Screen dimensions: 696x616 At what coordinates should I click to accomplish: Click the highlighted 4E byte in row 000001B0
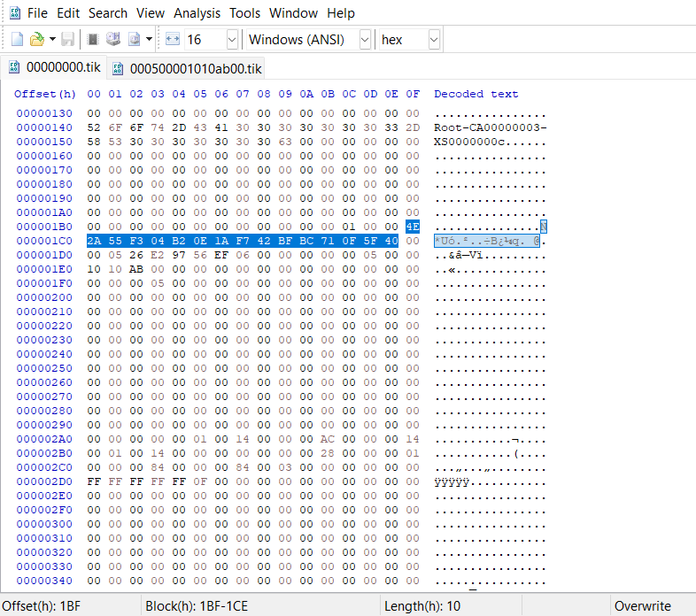413,227
